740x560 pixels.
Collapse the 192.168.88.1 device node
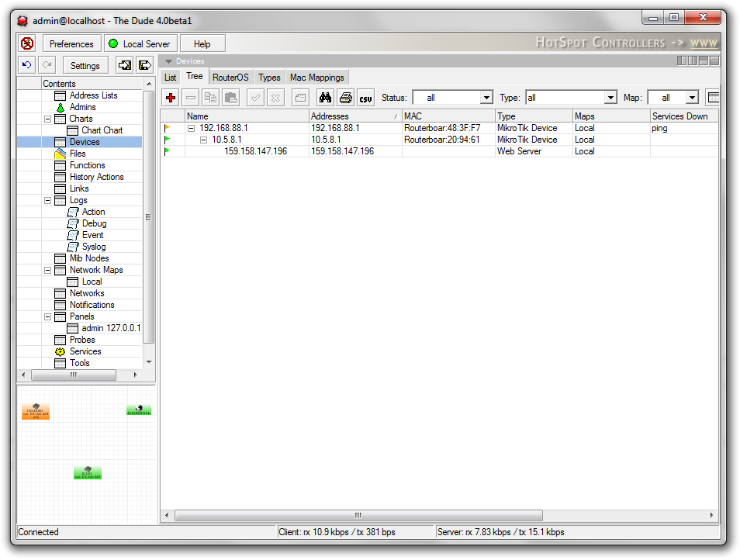(x=191, y=128)
